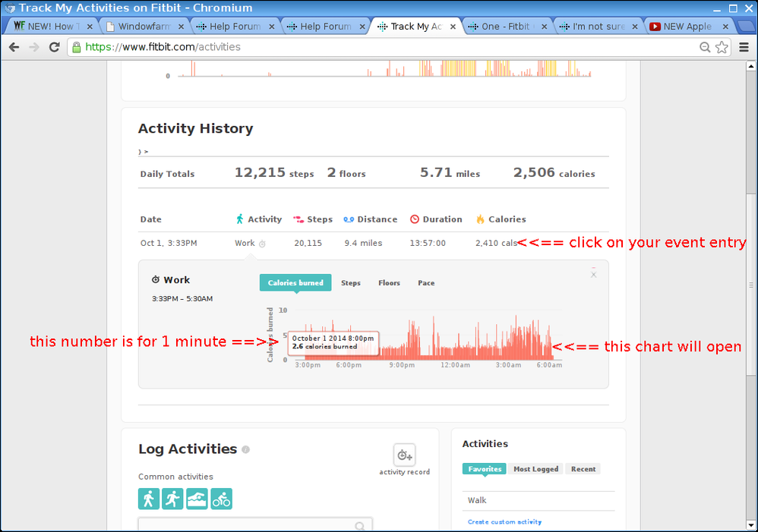Image resolution: width=758 pixels, height=532 pixels.
Task: Open the Chromium hamburger menu
Action: point(744,47)
